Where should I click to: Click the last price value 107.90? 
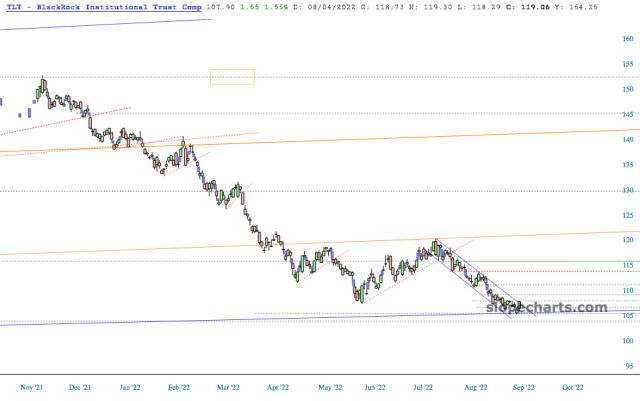pos(220,7)
